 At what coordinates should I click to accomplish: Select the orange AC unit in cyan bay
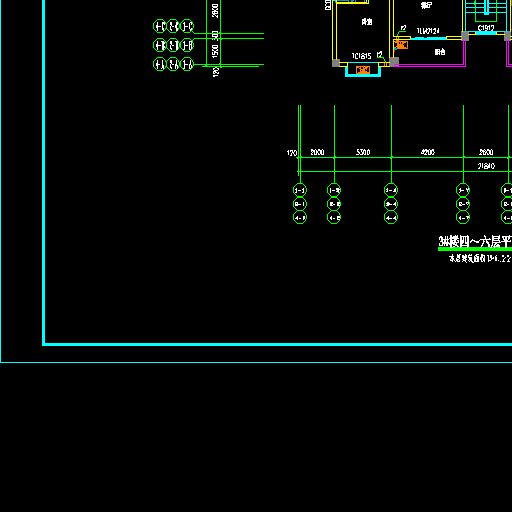(x=363, y=70)
